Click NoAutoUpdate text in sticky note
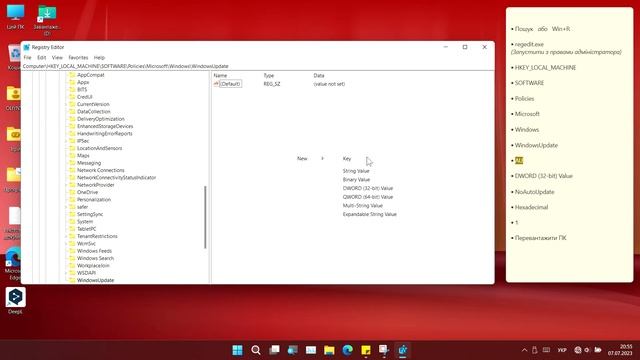640x360 pixels. pos(534,192)
